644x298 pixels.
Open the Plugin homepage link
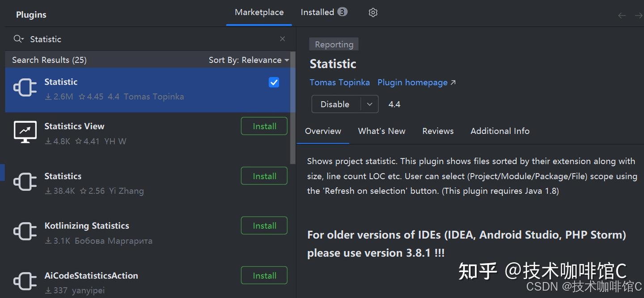click(416, 82)
